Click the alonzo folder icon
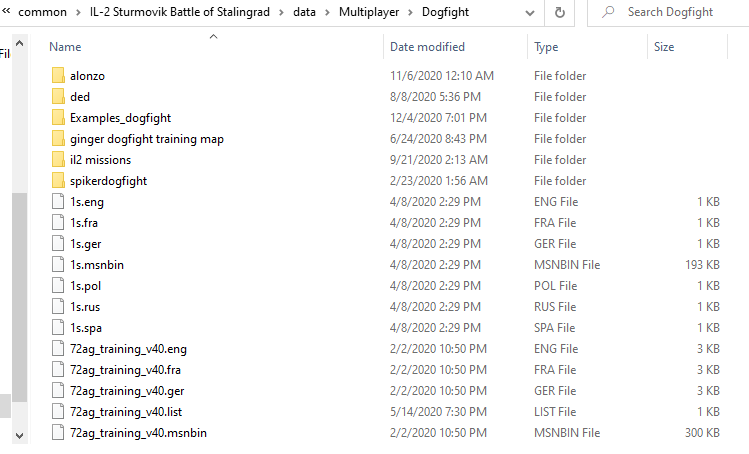This screenshot has height=454, width=749. pyautogui.click(x=58, y=76)
